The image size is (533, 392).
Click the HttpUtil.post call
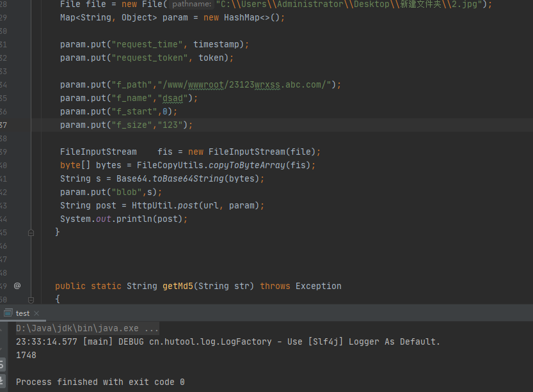[x=195, y=205]
